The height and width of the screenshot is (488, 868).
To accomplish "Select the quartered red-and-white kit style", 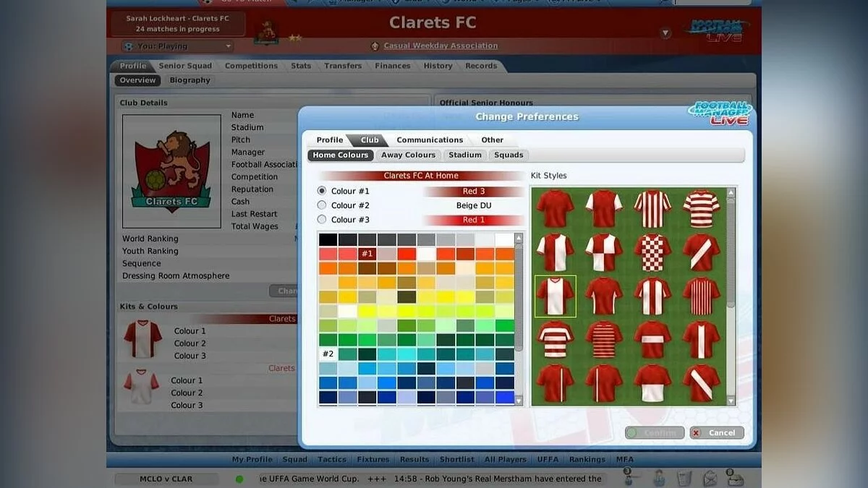I will coord(604,252).
